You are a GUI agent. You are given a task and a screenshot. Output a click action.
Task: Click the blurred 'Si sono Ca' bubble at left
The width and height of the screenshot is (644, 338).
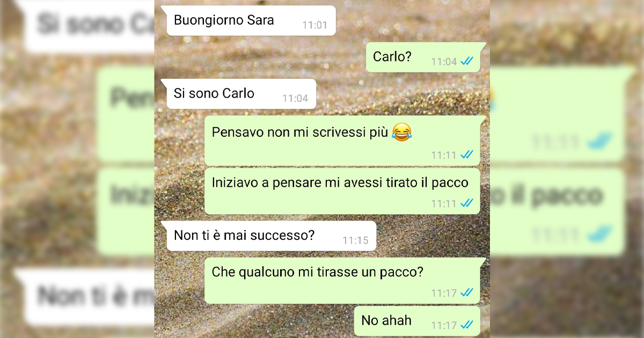pos(86,26)
